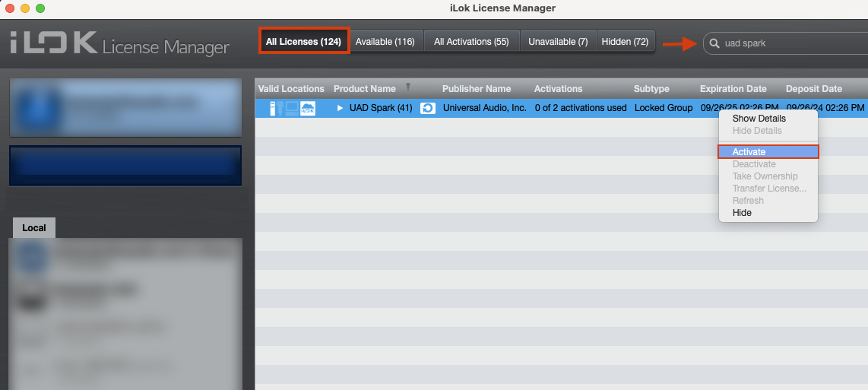Open the Hidden (72) tab
Image resolution: width=868 pixels, height=390 pixels.
click(x=625, y=42)
